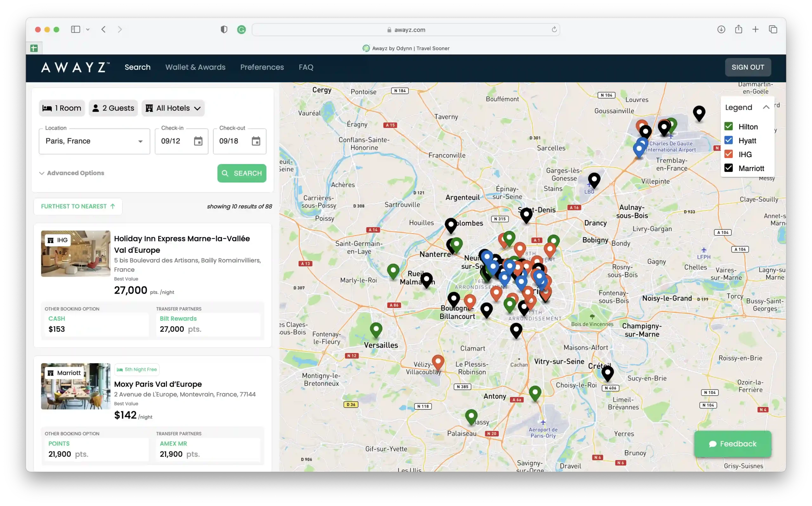
Task: Click the green SEARCH button
Action: [x=242, y=173]
